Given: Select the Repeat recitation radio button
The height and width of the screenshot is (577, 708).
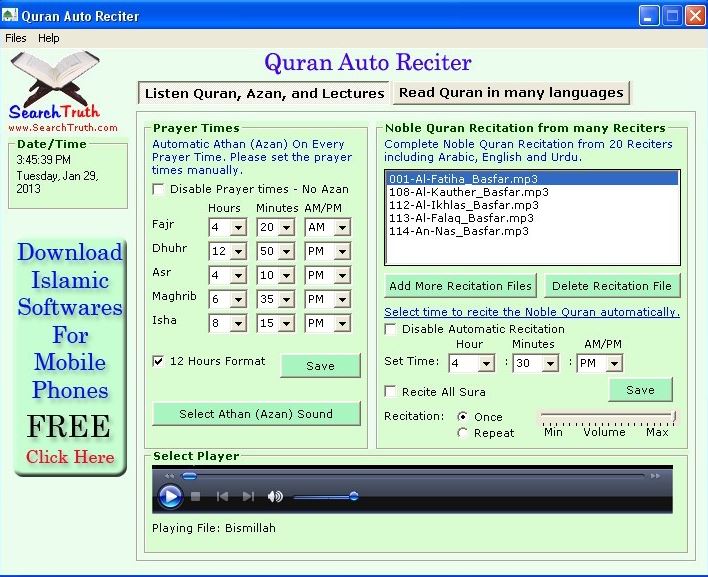Looking at the screenshot, I should click(x=462, y=433).
